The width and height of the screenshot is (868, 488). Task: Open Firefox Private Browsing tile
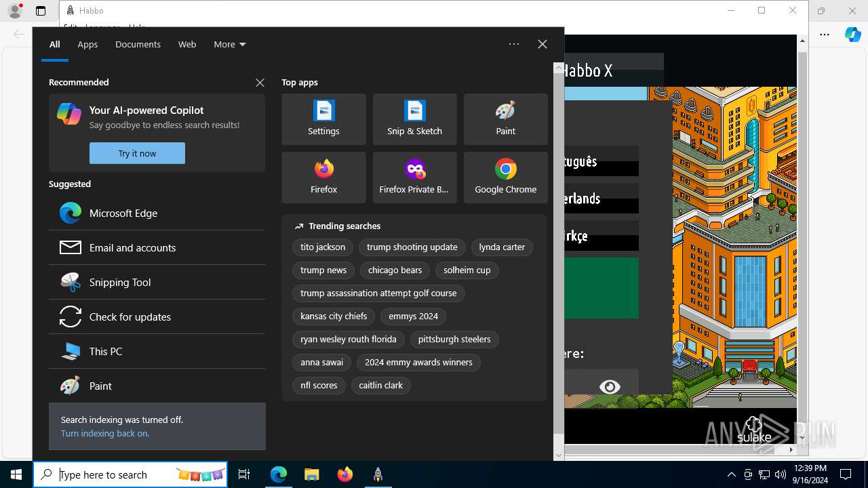[x=414, y=178]
